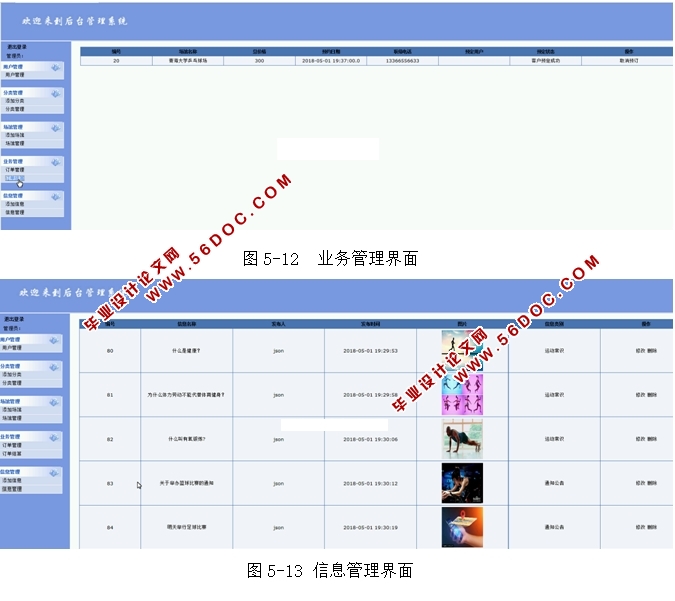Click the 发布时间 column header
Screen dimensions: 675x601
(370, 324)
